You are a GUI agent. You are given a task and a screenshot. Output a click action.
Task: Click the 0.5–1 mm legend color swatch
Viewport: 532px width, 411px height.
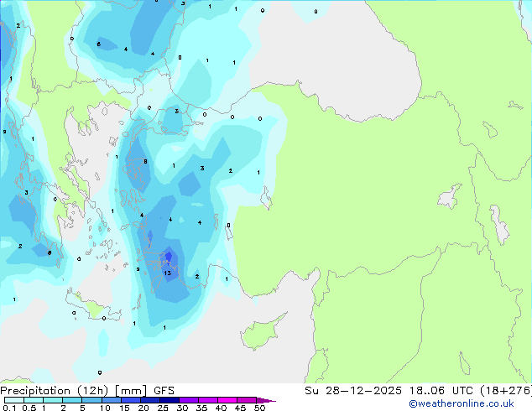click(34, 400)
